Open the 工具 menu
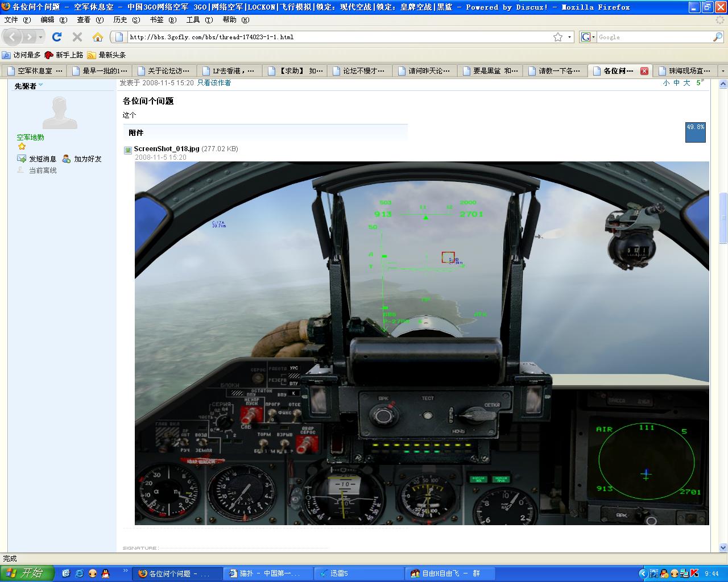Image resolution: width=728 pixels, height=582 pixels. pyautogui.click(x=200, y=19)
